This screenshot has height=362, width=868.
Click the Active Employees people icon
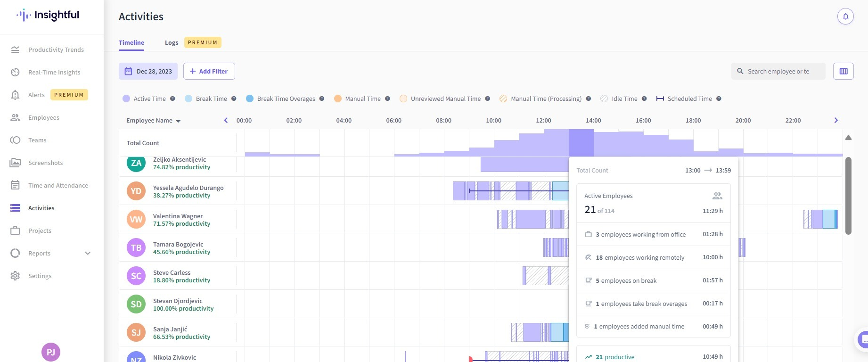point(717,196)
